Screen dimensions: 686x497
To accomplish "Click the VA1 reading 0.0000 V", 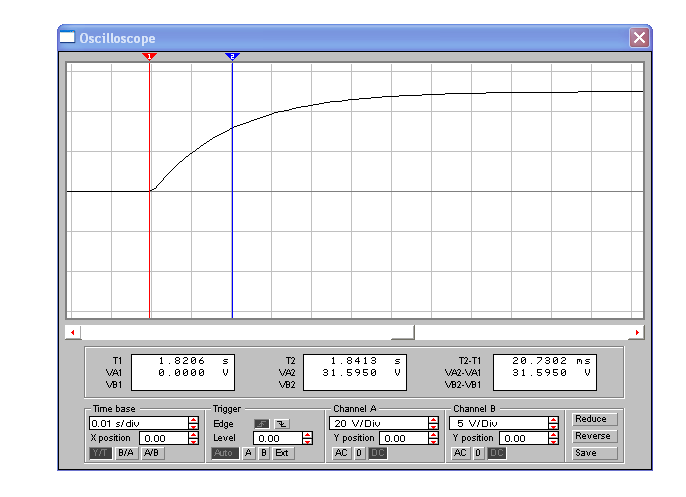I will tap(193, 373).
